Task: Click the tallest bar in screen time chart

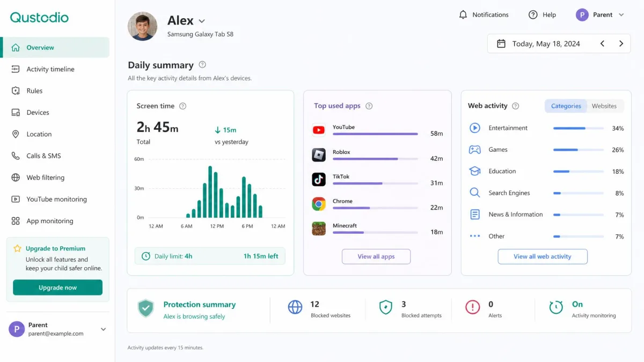Action: [x=210, y=192]
